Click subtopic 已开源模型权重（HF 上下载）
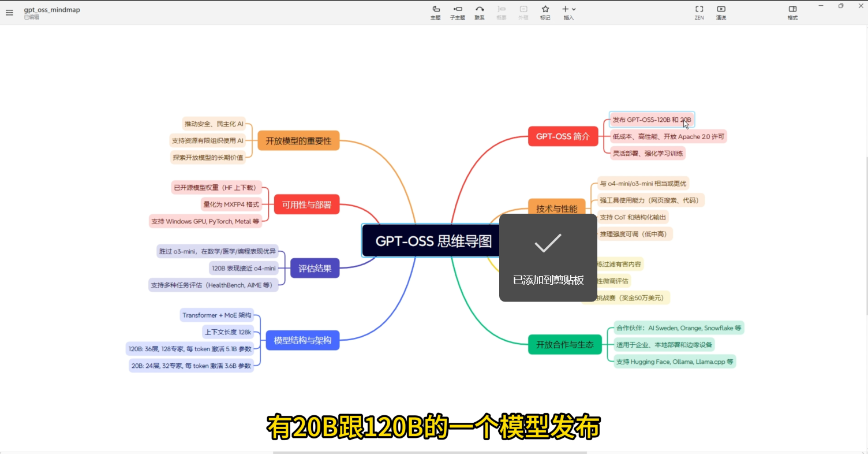868x454 pixels. coord(216,187)
